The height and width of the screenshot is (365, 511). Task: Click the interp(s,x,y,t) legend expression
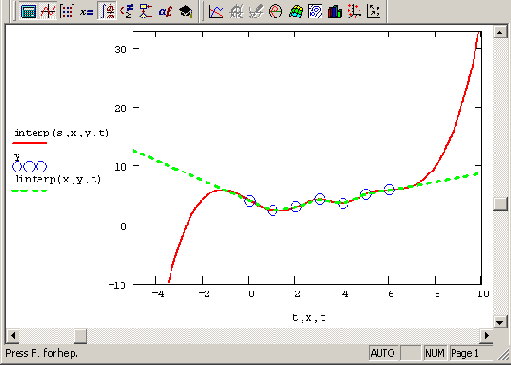pyautogui.click(x=61, y=133)
